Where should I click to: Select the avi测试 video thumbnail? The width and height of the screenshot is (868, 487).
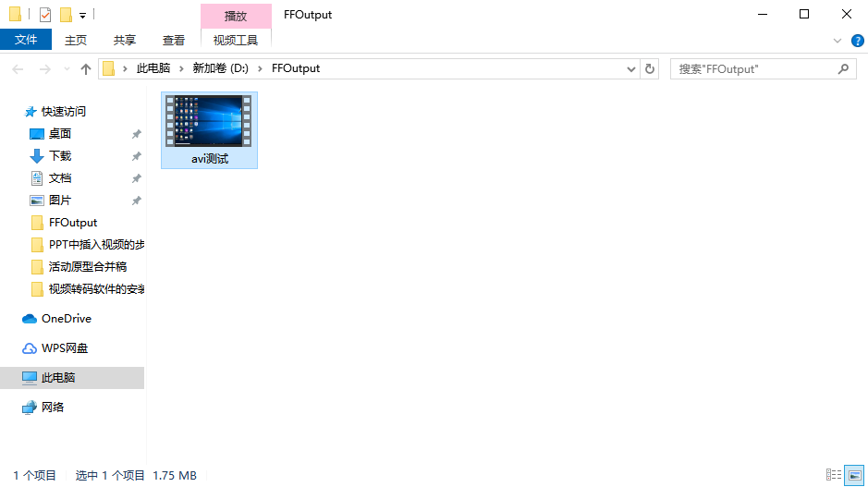(x=209, y=129)
